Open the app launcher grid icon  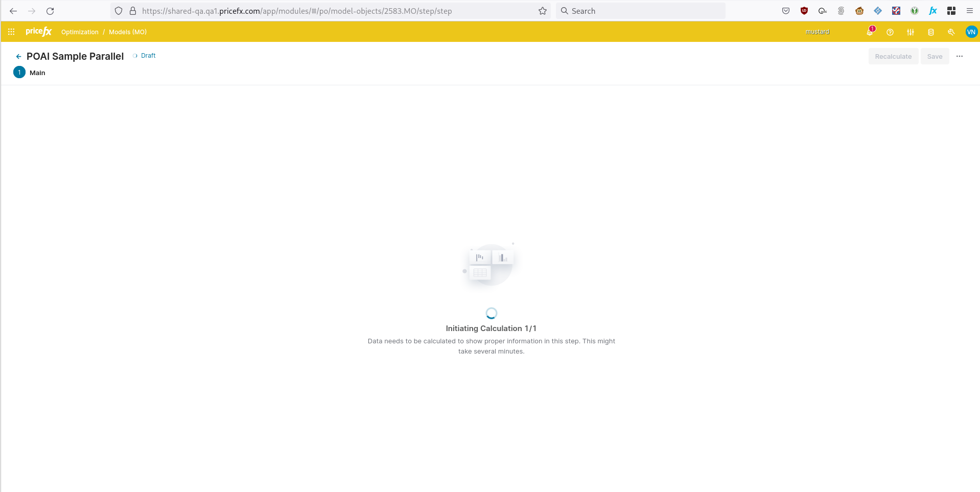pyautogui.click(x=11, y=32)
